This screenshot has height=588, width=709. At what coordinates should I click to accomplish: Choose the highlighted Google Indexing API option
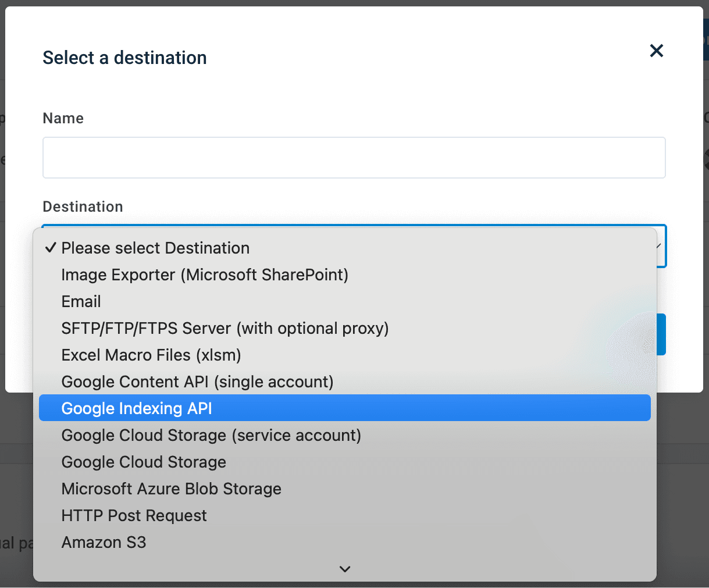[x=137, y=409]
